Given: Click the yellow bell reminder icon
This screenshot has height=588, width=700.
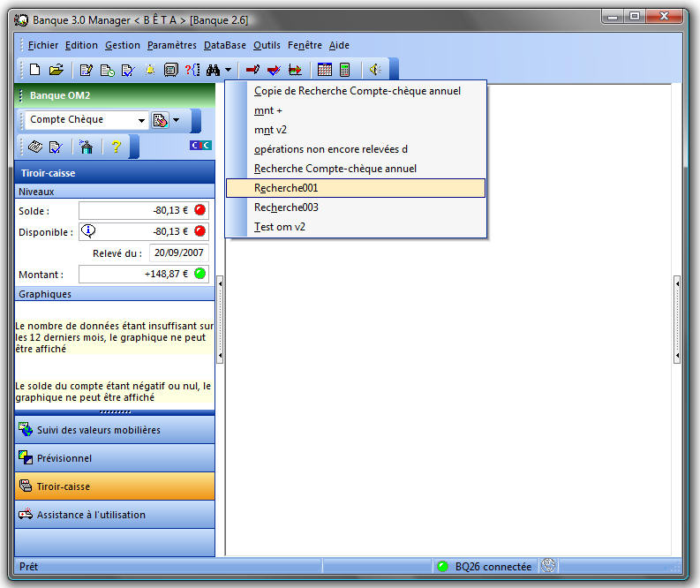Looking at the screenshot, I should pyautogui.click(x=149, y=70).
